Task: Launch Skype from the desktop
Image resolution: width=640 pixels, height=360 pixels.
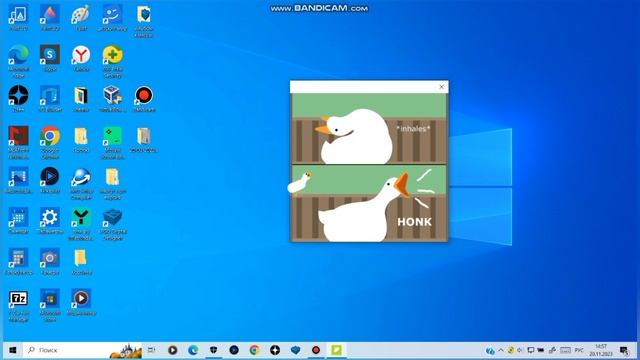Action: coord(50,58)
